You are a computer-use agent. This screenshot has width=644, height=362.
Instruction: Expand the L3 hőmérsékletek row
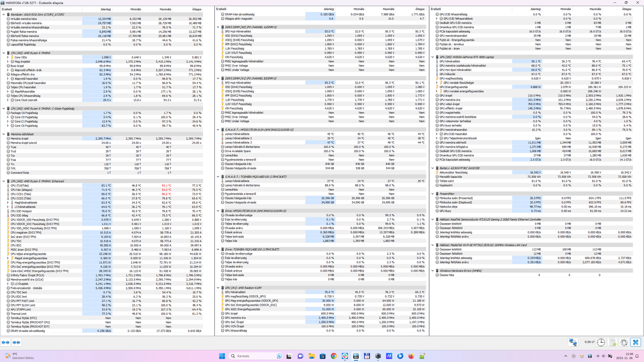8,207
